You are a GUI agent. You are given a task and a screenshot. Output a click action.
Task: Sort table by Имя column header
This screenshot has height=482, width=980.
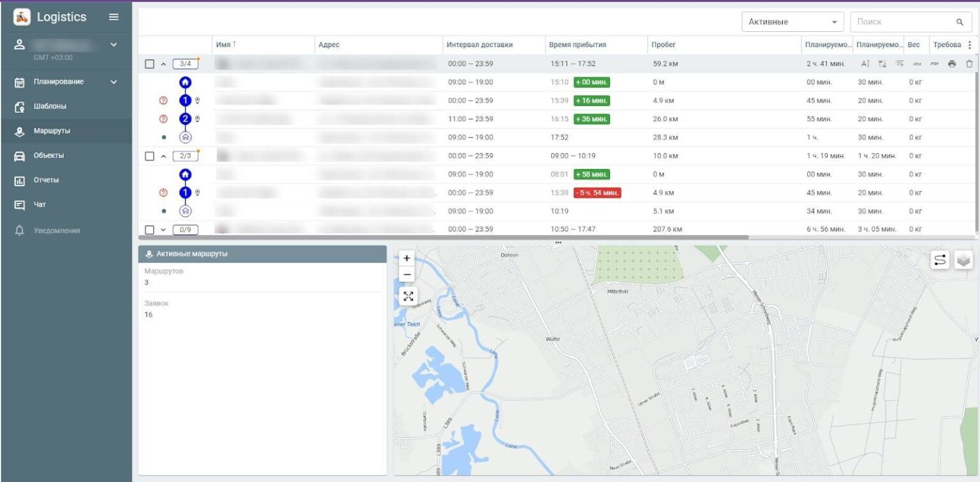223,45
